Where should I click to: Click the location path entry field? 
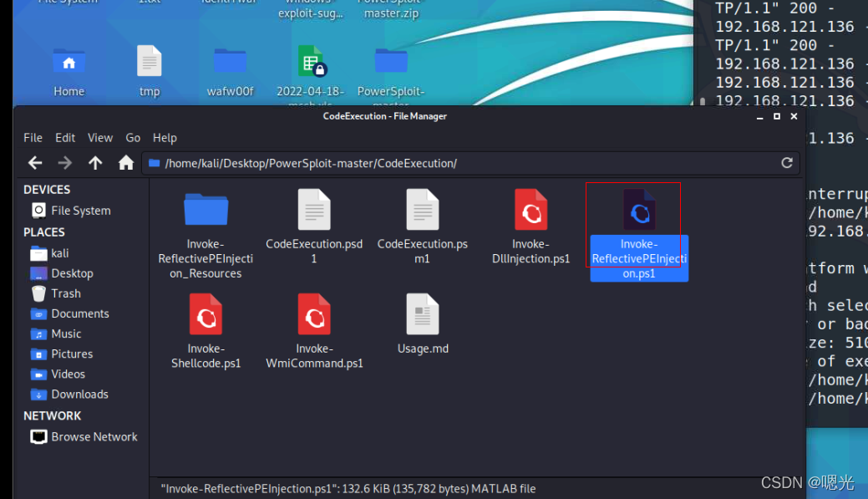click(x=470, y=163)
